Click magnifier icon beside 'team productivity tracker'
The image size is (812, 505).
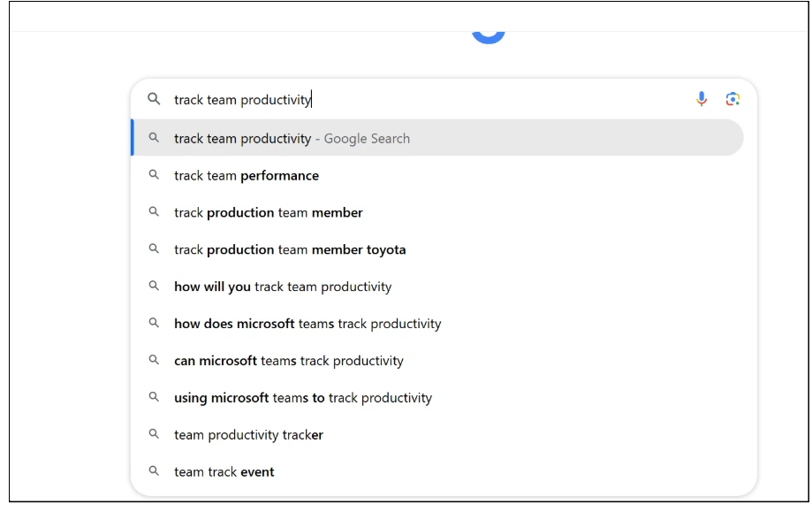point(154,433)
